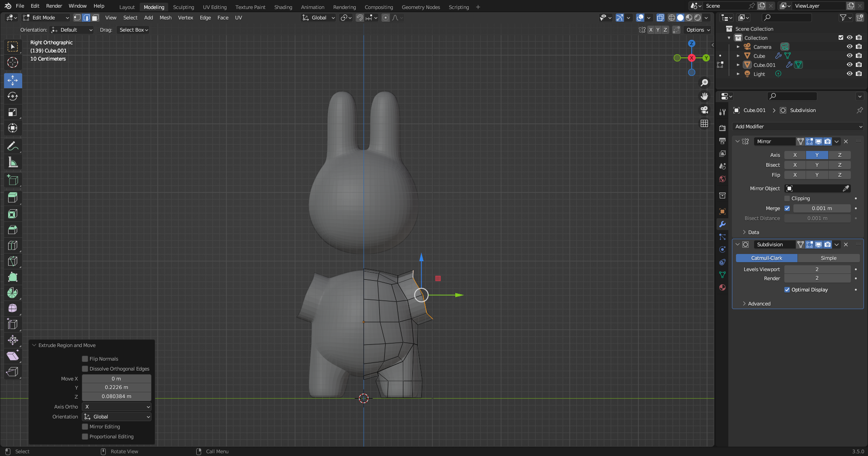Toggle Clipping checkbox in Mirror modifier
The width and height of the screenshot is (868, 456).
787,198
